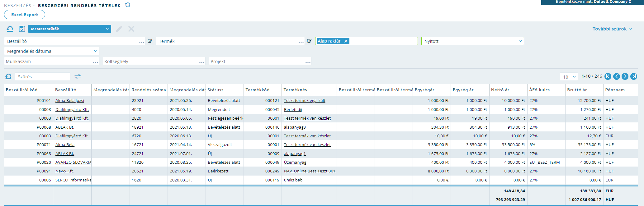The width and height of the screenshot is (644, 206).
Task: Open product link Teszt termék egalizált
Action: 305,100
